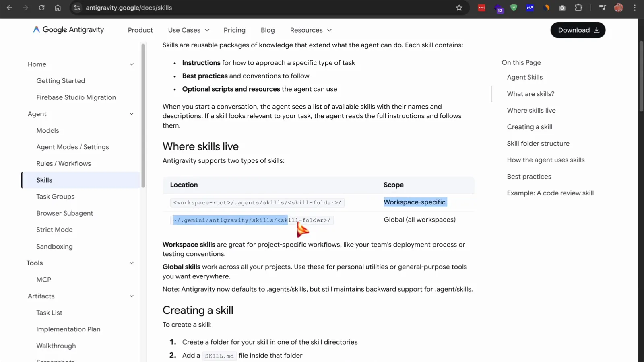Viewport: 644px width, 362px height.
Task: Jump to Creating a skill section
Action: point(529,127)
